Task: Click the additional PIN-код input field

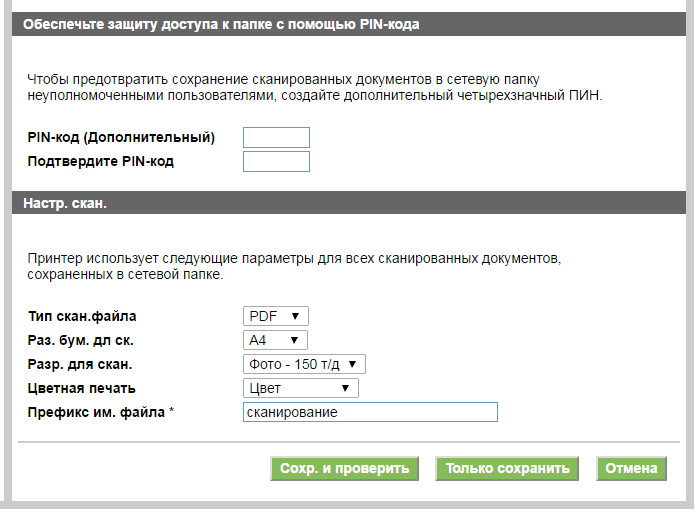Action: coord(276,138)
